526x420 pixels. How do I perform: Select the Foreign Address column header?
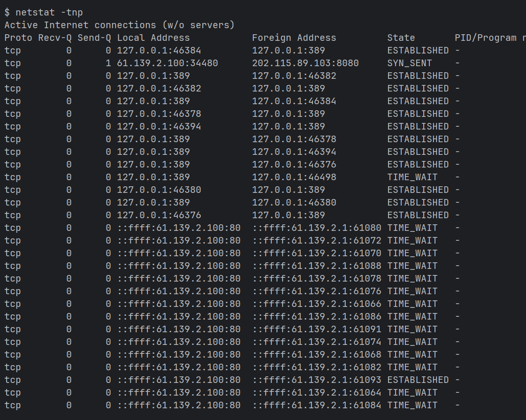(x=294, y=38)
